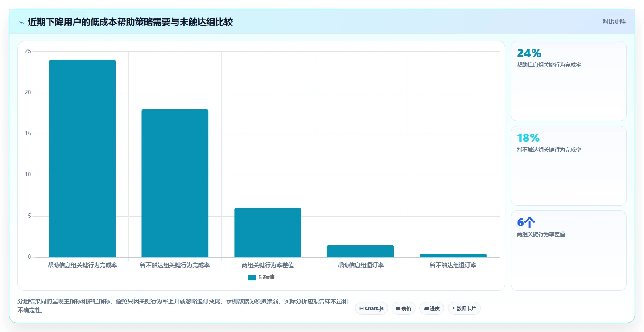Click the 暂不触达组关键行为完成率 bar
Viewport: 644px width, 332px height.
175,183
